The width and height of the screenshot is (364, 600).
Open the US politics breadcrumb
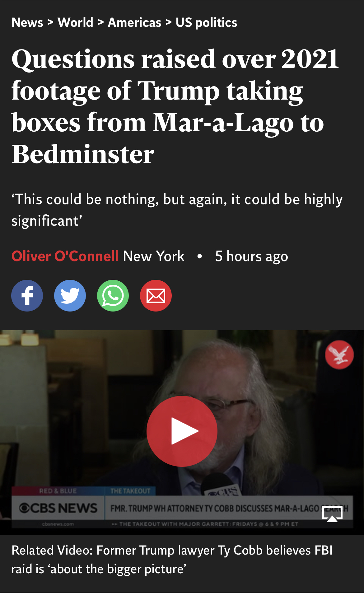(207, 22)
